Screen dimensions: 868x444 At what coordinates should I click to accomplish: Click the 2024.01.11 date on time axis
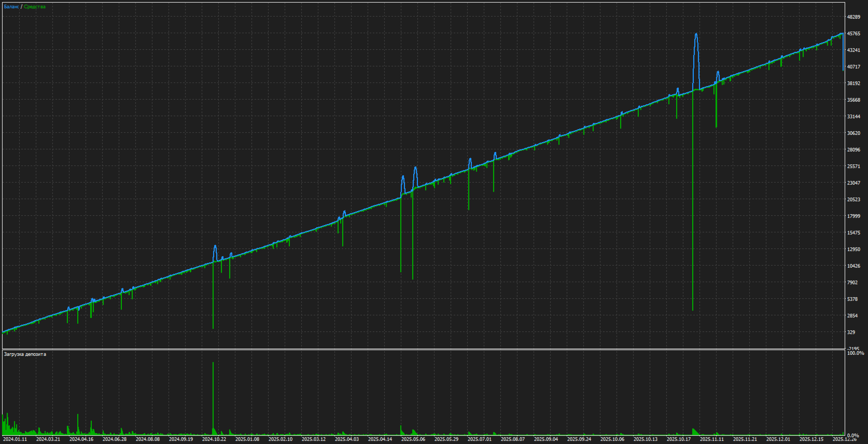click(15, 439)
